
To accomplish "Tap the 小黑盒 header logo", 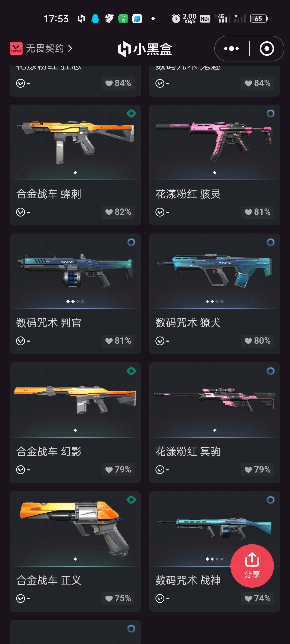I will [x=145, y=49].
